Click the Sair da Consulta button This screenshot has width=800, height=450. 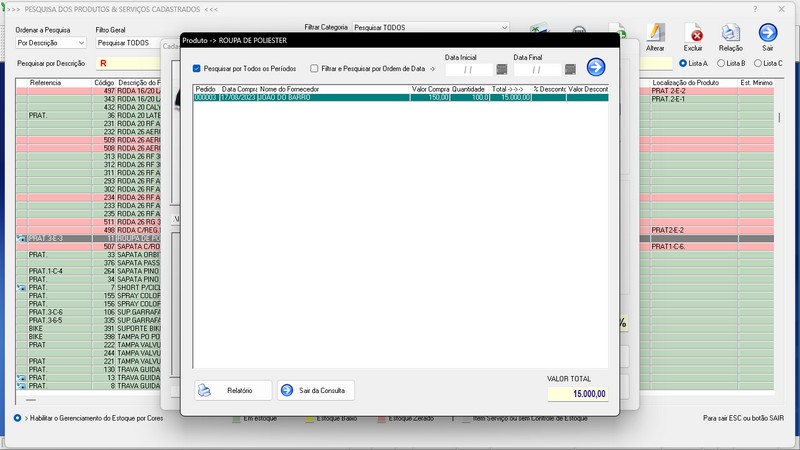point(316,390)
